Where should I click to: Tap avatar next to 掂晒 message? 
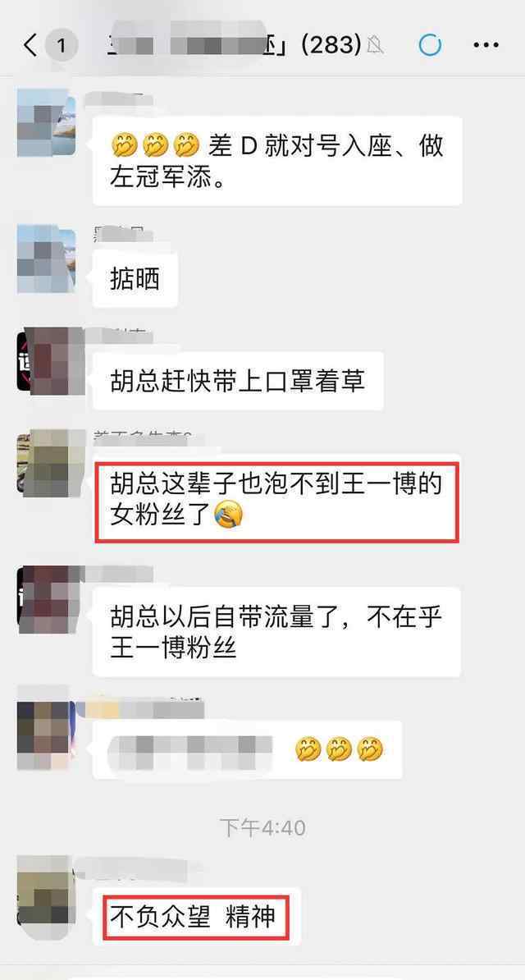pos(47,259)
